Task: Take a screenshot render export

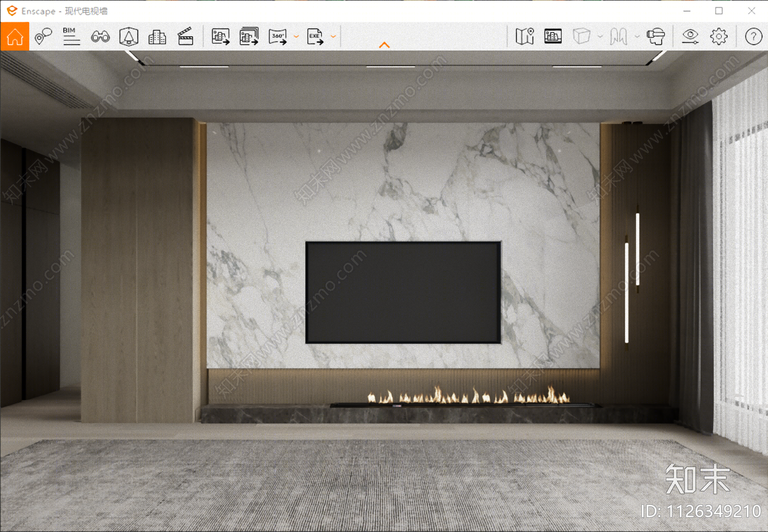Action: pyautogui.click(x=221, y=37)
